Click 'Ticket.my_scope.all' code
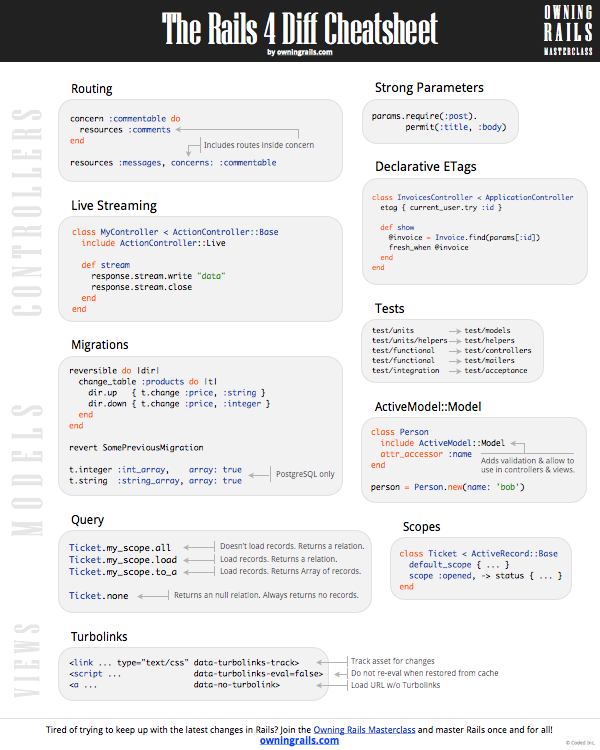600x750 pixels. [x=120, y=548]
